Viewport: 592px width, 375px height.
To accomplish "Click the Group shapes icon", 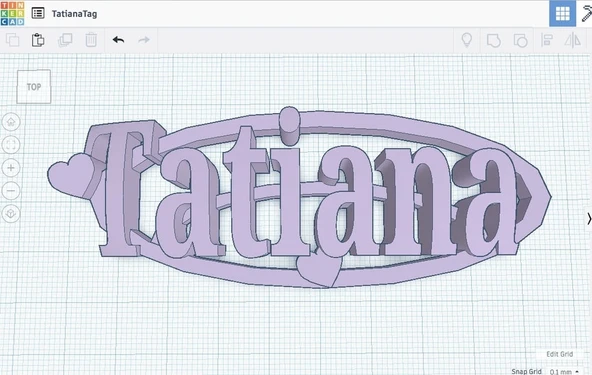I will [x=493, y=40].
